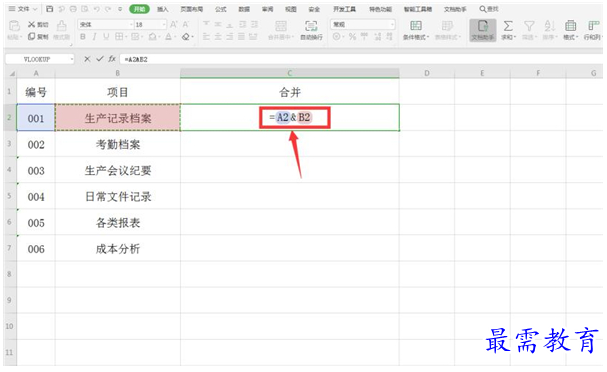This screenshot has height=372, width=607.
Task: Click the Redo arrow icon
Action: coord(108,9)
